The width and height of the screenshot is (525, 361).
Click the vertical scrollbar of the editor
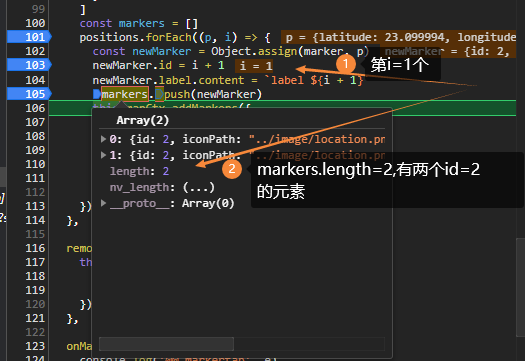[x=520, y=287]
